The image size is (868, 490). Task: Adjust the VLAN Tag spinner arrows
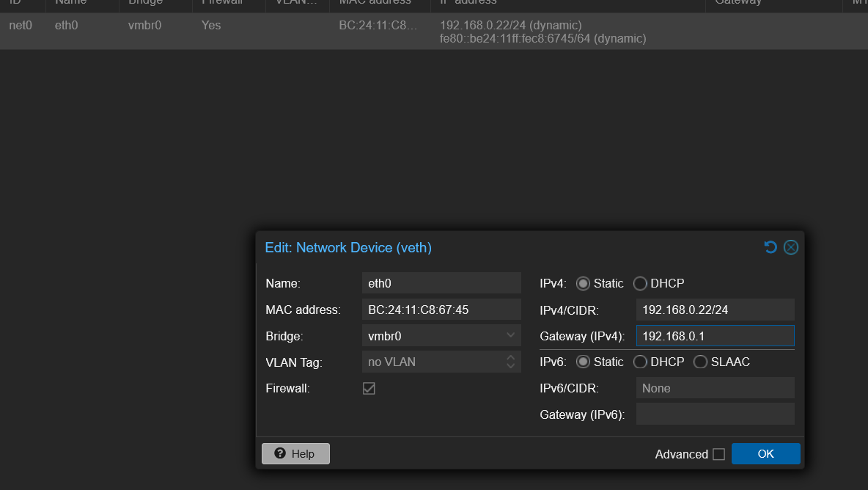coord(510,362)
